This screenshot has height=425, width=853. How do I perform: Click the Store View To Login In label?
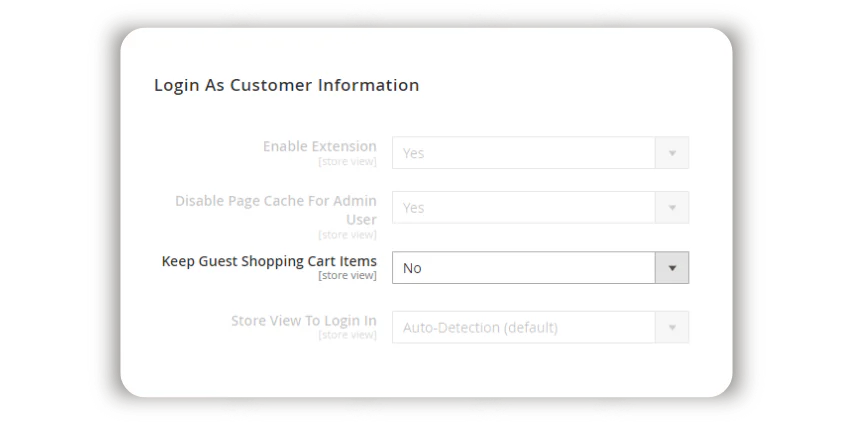coord(303,321)
